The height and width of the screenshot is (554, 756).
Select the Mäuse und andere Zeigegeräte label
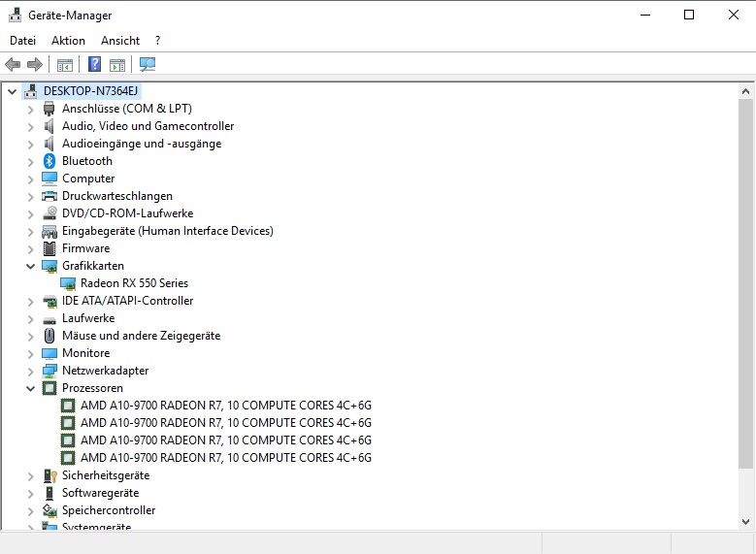coord(141,336)
